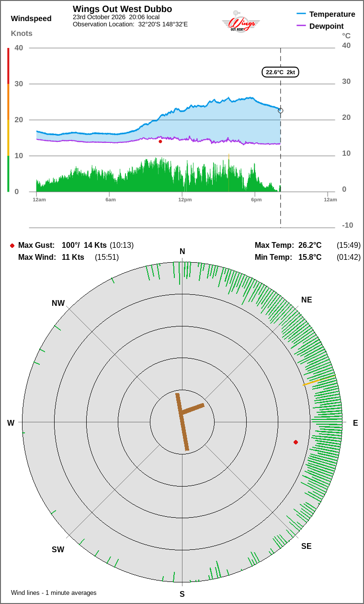The image size is (364, 604).
Task: Click the 'Max Wind:' label
Action: pyautogui.click(x=36, y=257)
